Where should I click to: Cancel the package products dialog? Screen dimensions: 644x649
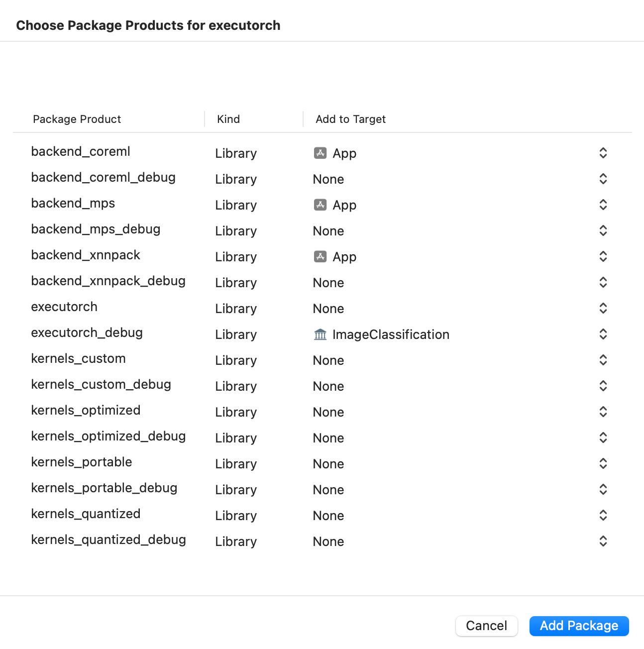(486, 626)
